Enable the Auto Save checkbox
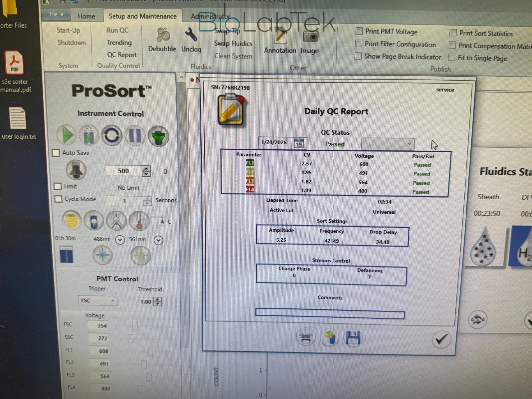 click(56, 153)
